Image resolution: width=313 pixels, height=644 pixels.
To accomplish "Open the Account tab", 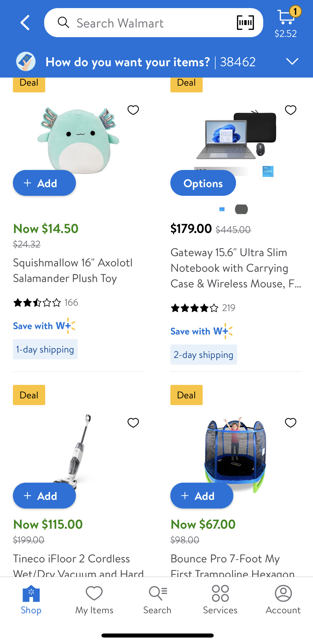I will pyautogui.click(x=283, y=599).
